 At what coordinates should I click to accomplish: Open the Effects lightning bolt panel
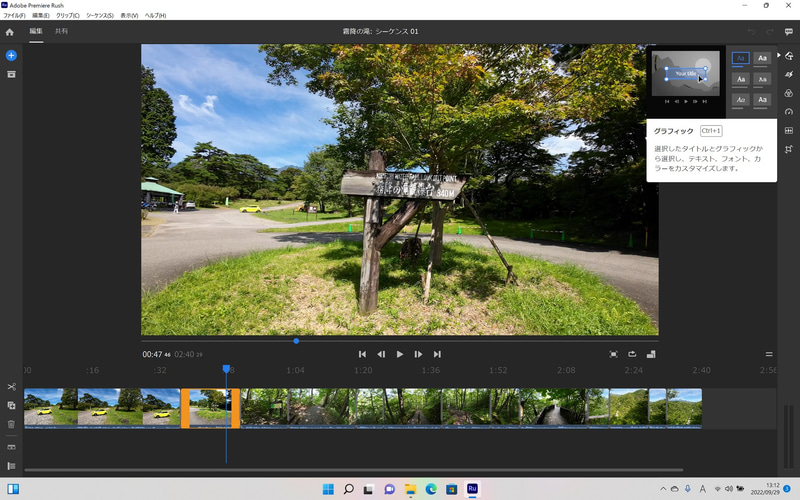click(789, 74)
